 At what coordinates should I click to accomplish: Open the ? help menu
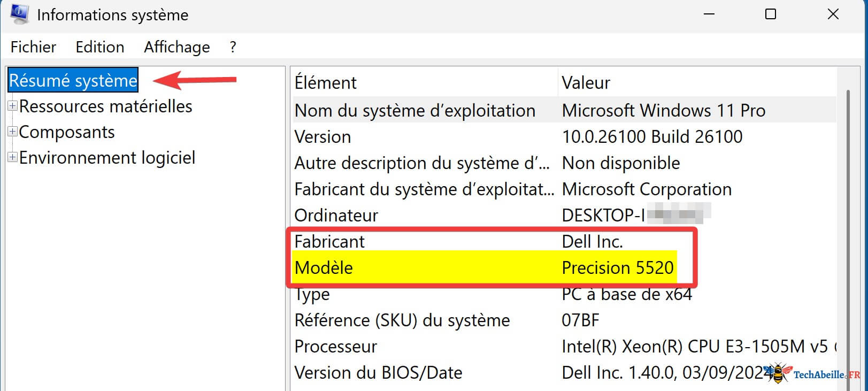(233, 47)
